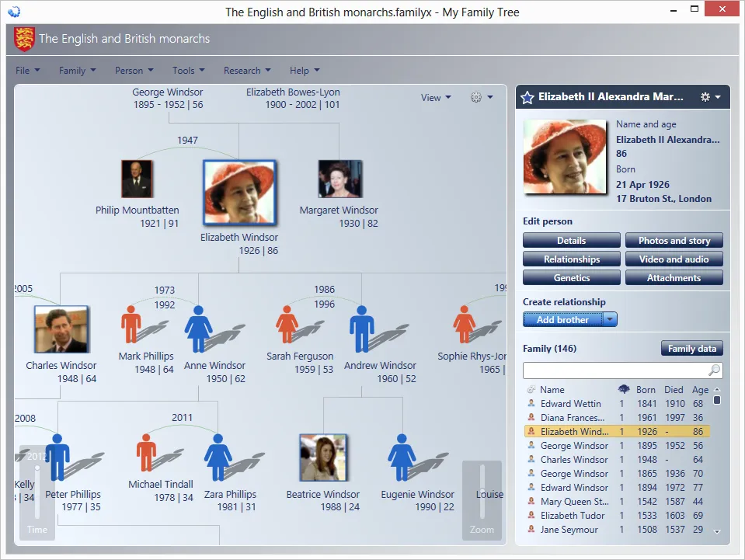The image size is (745, 560).
Task: Click the star favorite icon beside Elizabeth II's name
Action: pyautogui.click(x=528, y=96)
